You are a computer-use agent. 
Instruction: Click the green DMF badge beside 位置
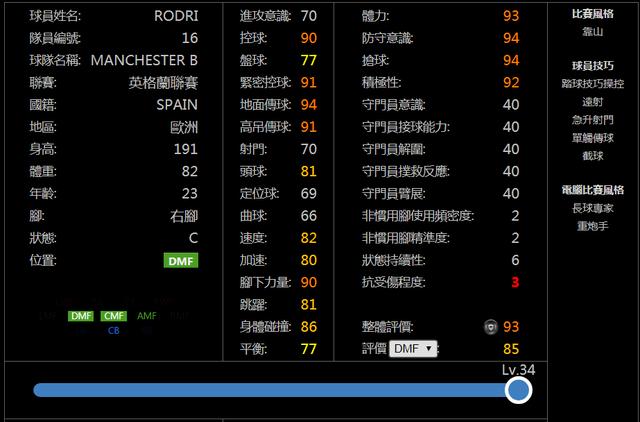[x=181, y=260]
